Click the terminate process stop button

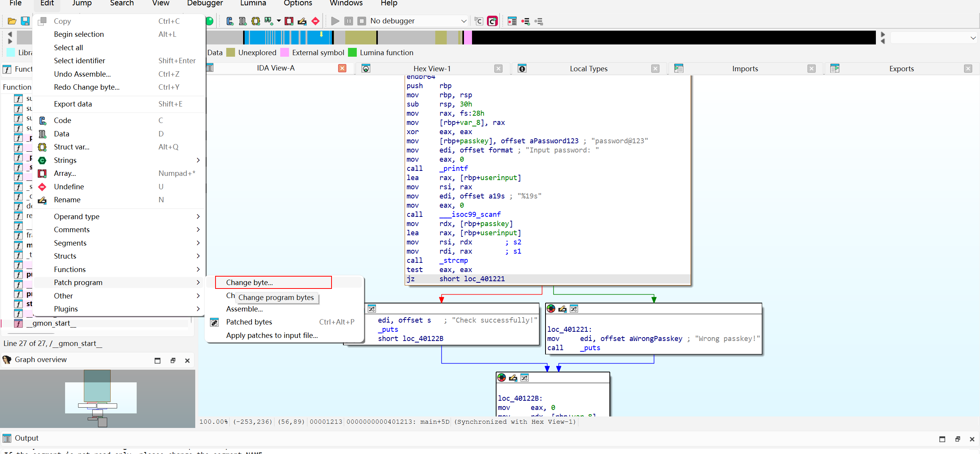click(x=361, y=21)
